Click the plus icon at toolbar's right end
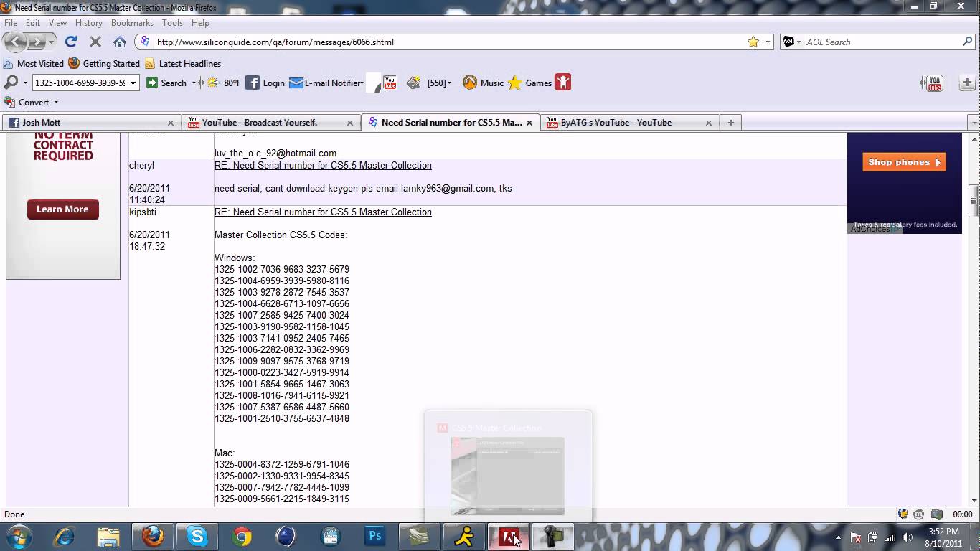 click(x=967, y=83)
